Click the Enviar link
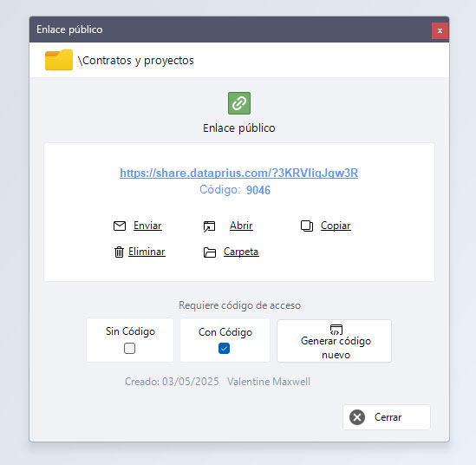Image resolution: width=476 pixels, height=465 pixels. [x=147, y=226]
